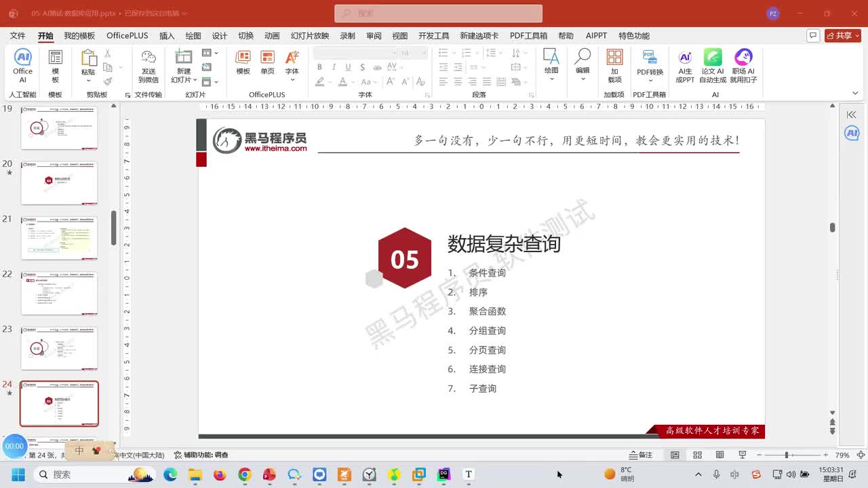Toggle Bold formatting

coord(319,67)
